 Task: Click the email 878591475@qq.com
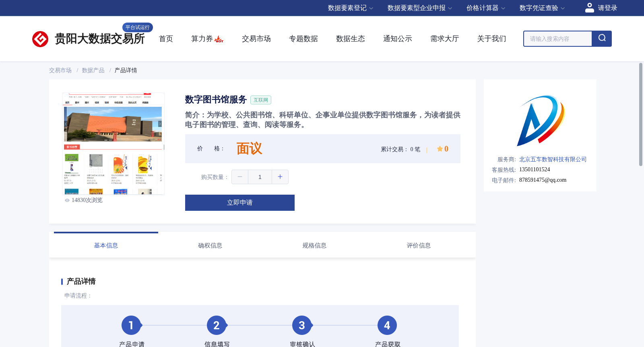[543, 180]
